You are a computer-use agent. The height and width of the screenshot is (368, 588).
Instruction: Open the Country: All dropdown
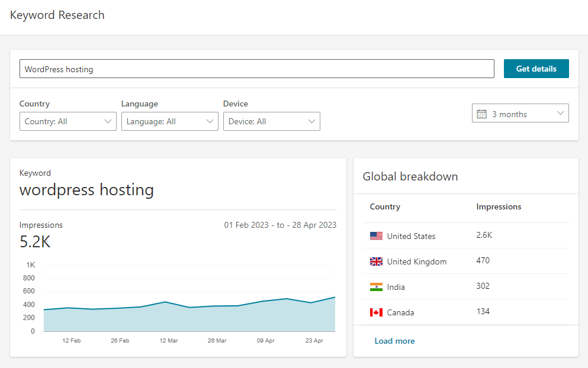pos(68,121)
